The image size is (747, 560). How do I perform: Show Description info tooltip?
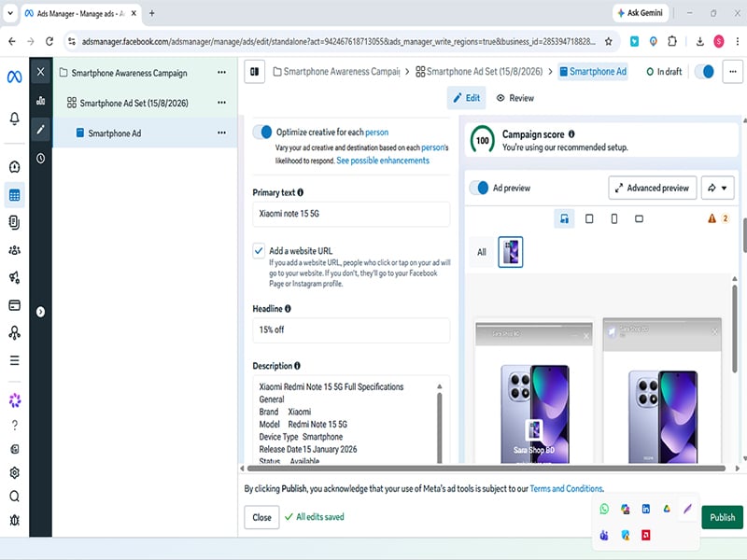297,366
